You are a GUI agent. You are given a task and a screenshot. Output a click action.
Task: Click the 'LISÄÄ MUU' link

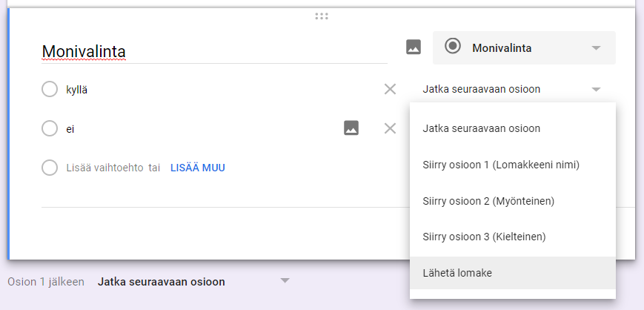(x=198, y=168)
